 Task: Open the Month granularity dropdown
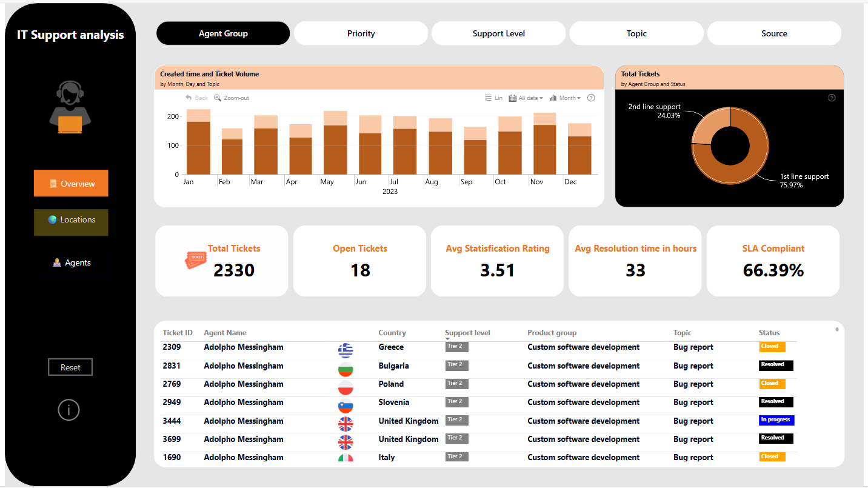[x=566, y=98]
